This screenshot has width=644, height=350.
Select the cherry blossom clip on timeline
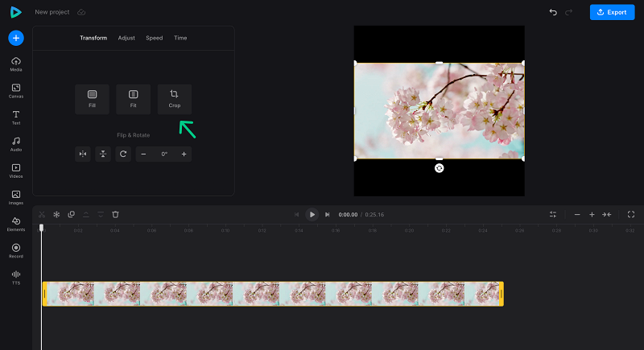[x=273, y=294]
